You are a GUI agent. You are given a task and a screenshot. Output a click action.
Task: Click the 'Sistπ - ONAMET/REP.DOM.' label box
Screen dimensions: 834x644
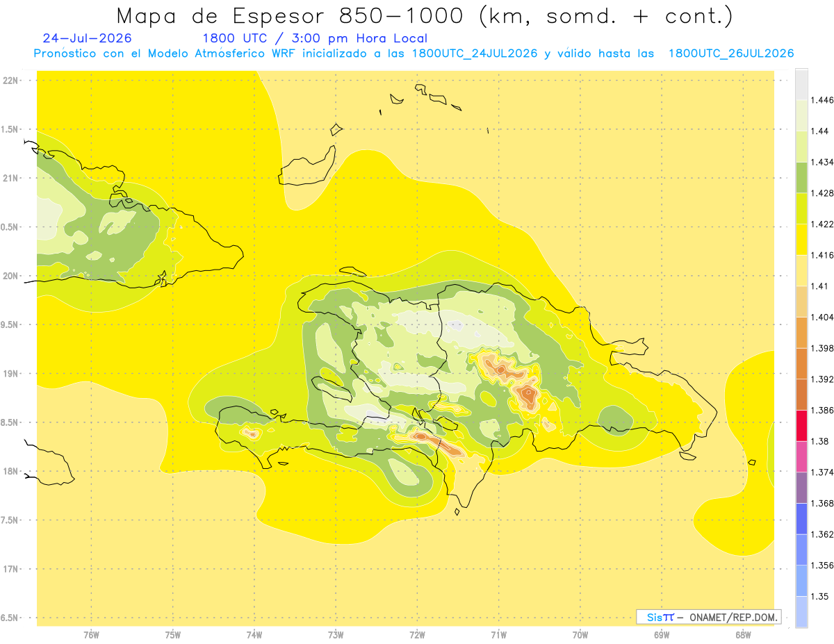coord(709,617)
